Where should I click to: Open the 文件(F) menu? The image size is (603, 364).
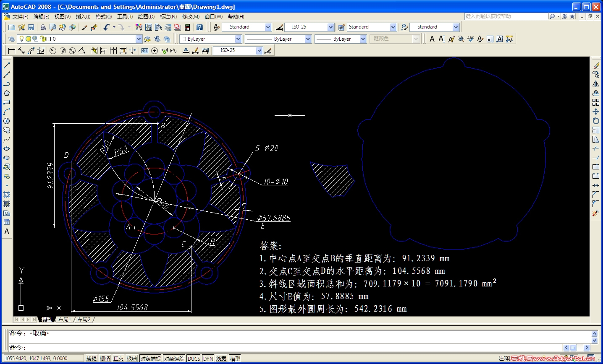coord(20,17)
